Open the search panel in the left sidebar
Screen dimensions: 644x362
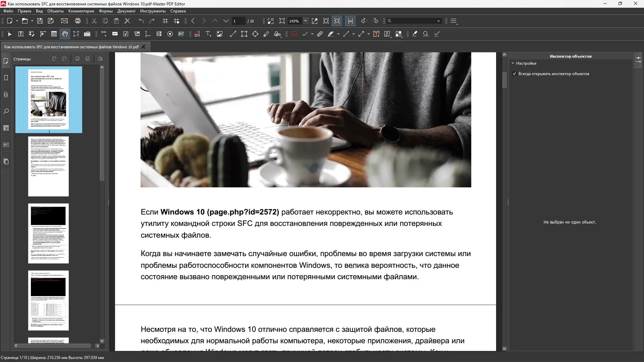pyautogui.click(x=6, y=111)
